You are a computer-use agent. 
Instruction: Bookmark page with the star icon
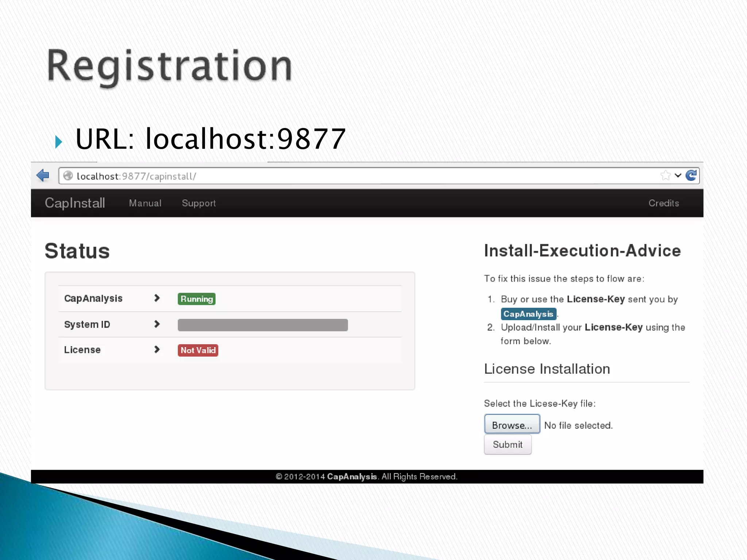click(x=665, y=176)
